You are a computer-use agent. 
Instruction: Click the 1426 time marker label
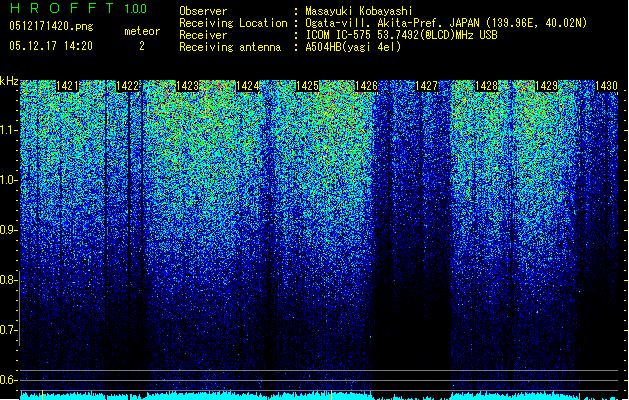pyautogui.click(x=366, y=86)
